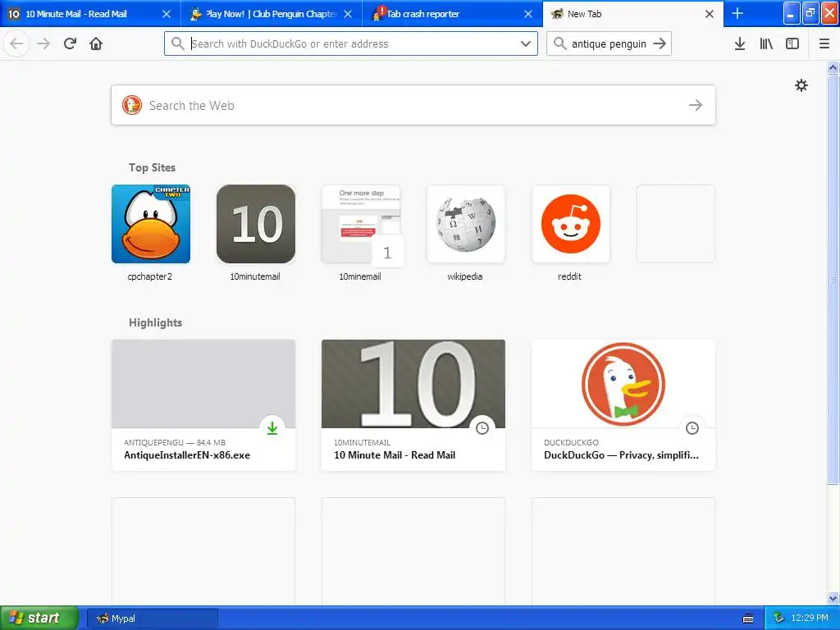Select the New Tab tab
The width and height of the screenshot is (840, 630).
pos(633,14)
